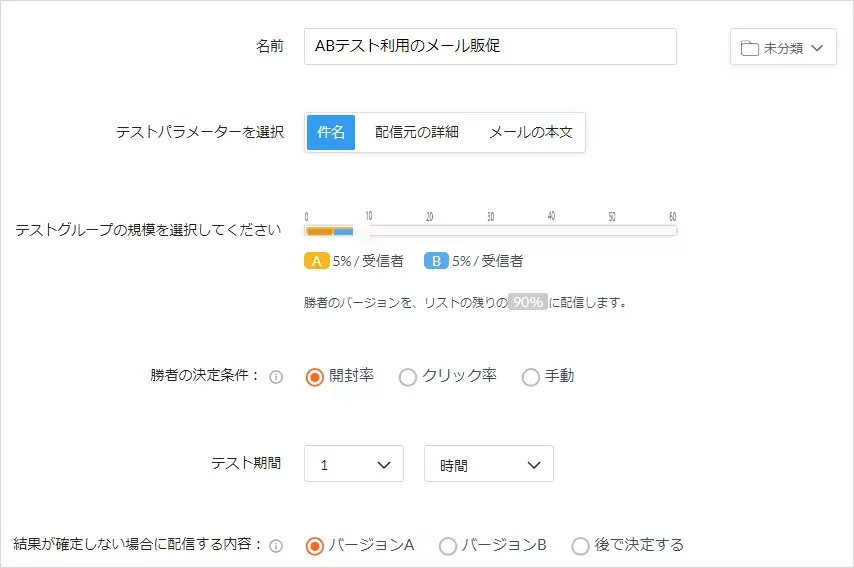Select the クリック率 radio button

407,377
